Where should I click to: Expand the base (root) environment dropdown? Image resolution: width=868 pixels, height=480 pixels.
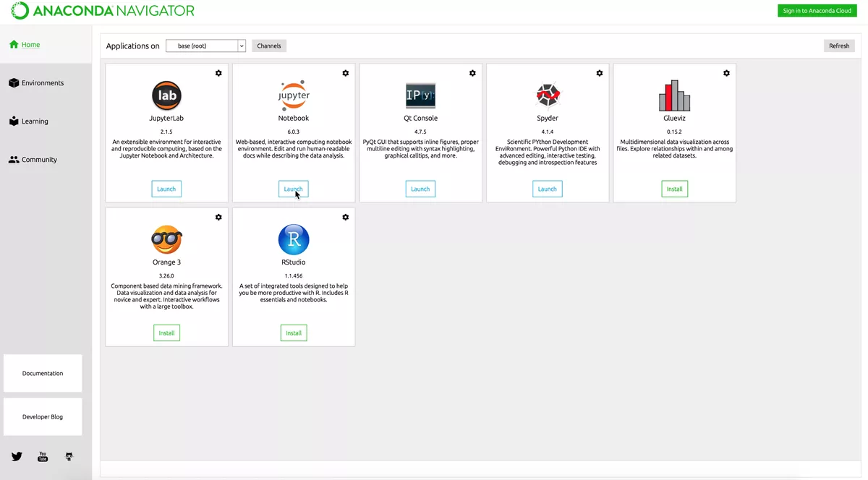coord(206,46)
